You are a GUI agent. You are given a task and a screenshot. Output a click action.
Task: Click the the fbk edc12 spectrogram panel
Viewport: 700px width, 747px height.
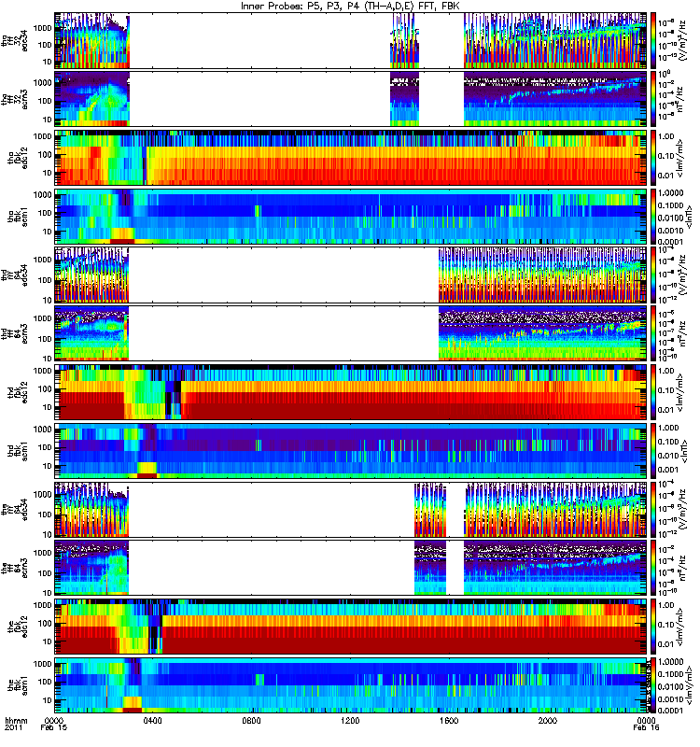tap(351, 627)
